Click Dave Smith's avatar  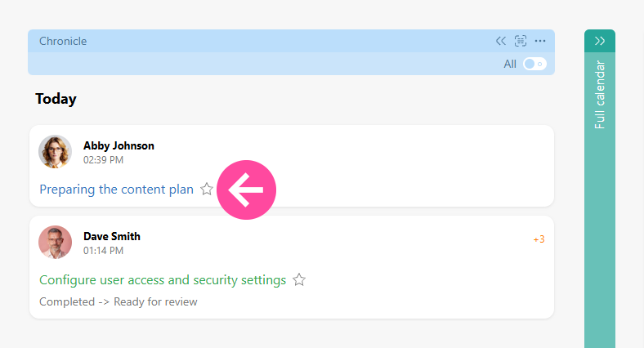tap(55, 243)
